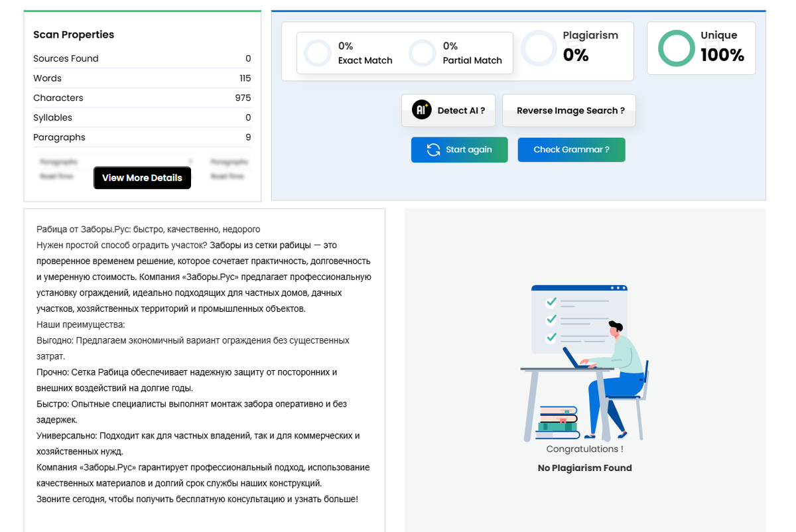The image size is (796, 532).
Task: Click inside the scanned text panel
Action: click(x=199, y=365)
